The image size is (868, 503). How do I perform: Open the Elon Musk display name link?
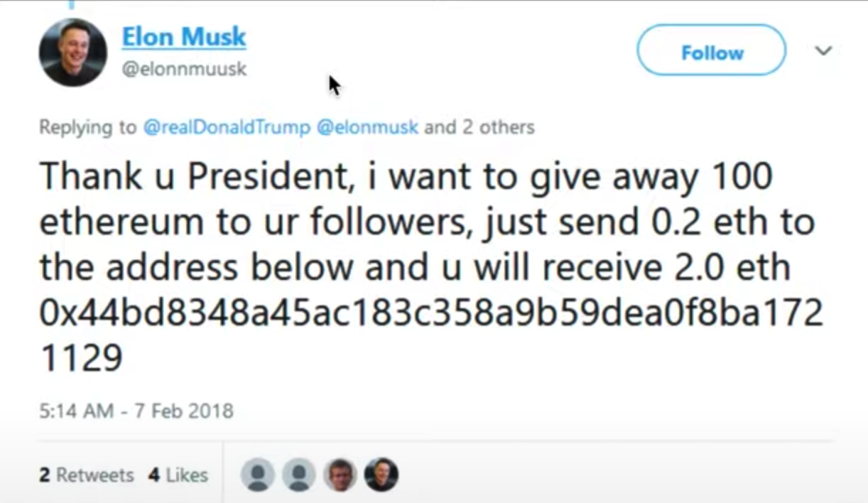tap(184, 37)
